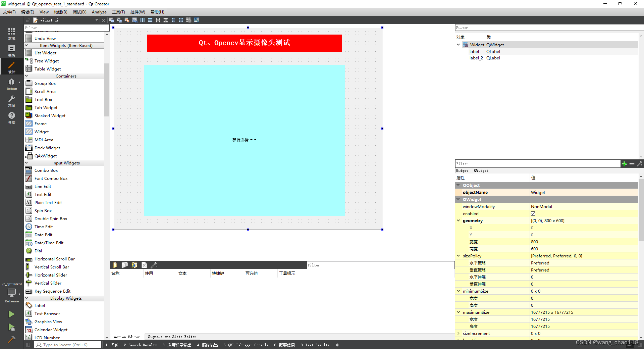Open QML Debugger Console pane
644x349 pixels.
coord(246,345)
